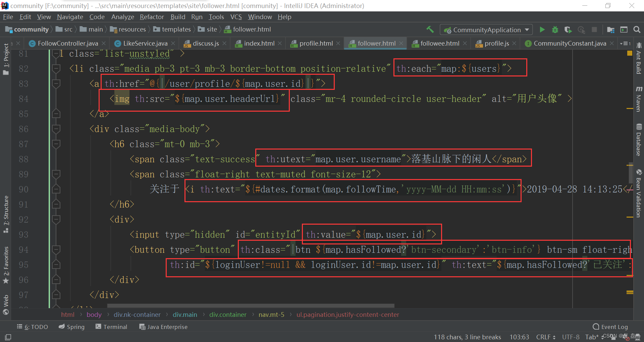Show hidden tabs dropdown at tab bar end
The image size is (644, 342).
click(x=625, y=43)
